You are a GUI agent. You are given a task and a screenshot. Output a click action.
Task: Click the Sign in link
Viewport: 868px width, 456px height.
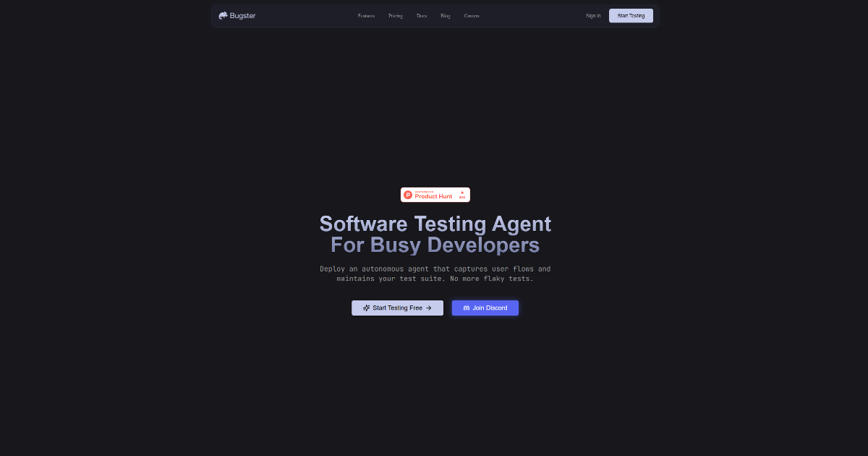pyautogui.click(x=593, y=15)
